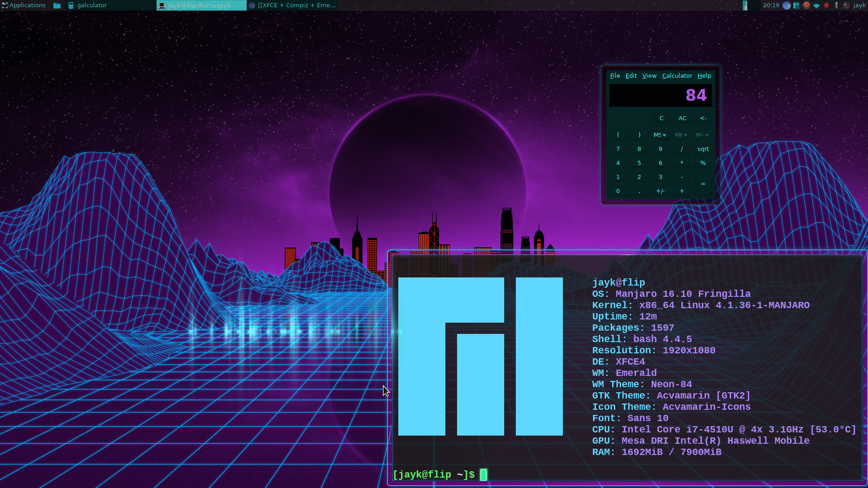The image size is (868, 488).
Task: Open the file manager from the taskbar
Action: [57, 5]
